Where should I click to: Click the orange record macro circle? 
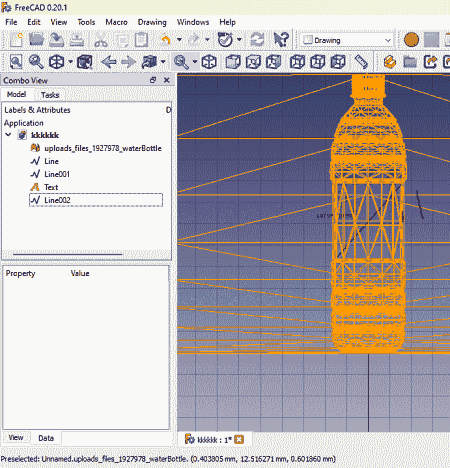tap(411, 40)
